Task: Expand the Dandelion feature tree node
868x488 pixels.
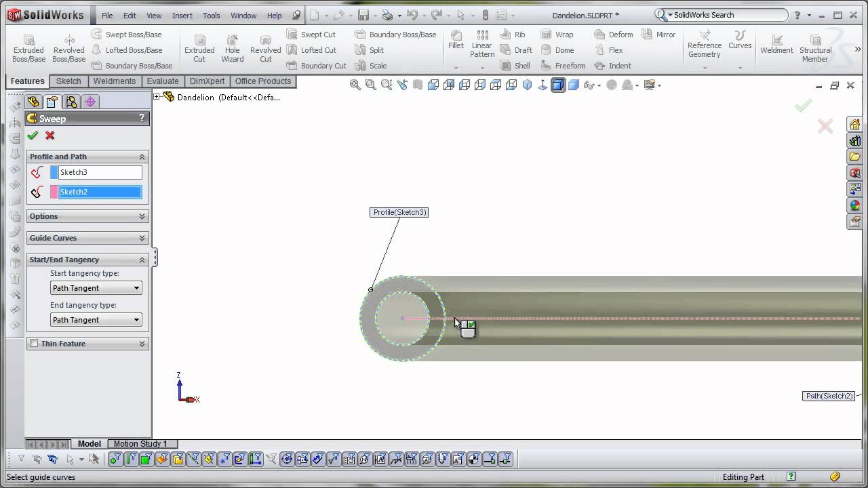Action: pyautogui.click(x=157, y=97)
